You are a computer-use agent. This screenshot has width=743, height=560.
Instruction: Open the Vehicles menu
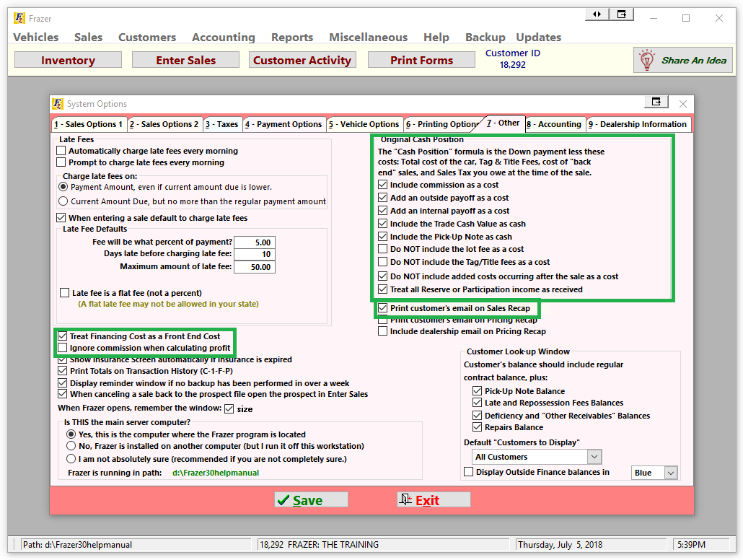[36, 37]
